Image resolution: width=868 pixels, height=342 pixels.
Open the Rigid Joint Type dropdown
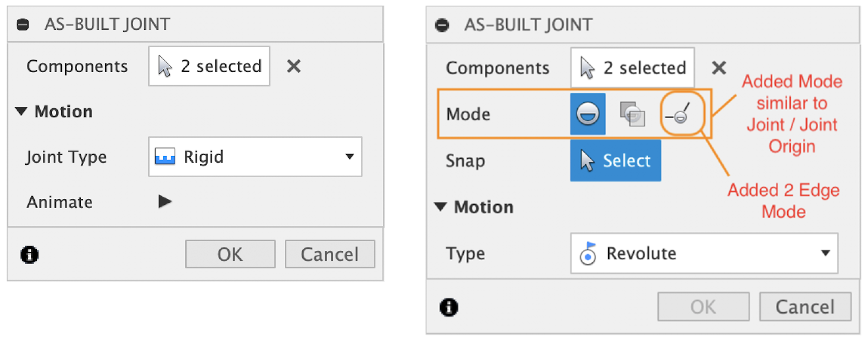pyautogui.click(x=255, y=157)
